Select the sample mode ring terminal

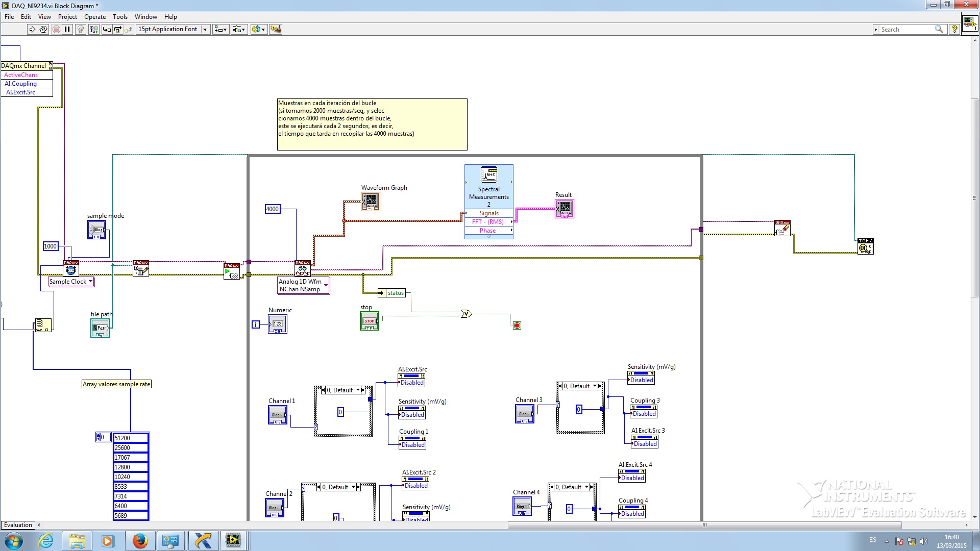pyautogui.click(x=96, y=230)
